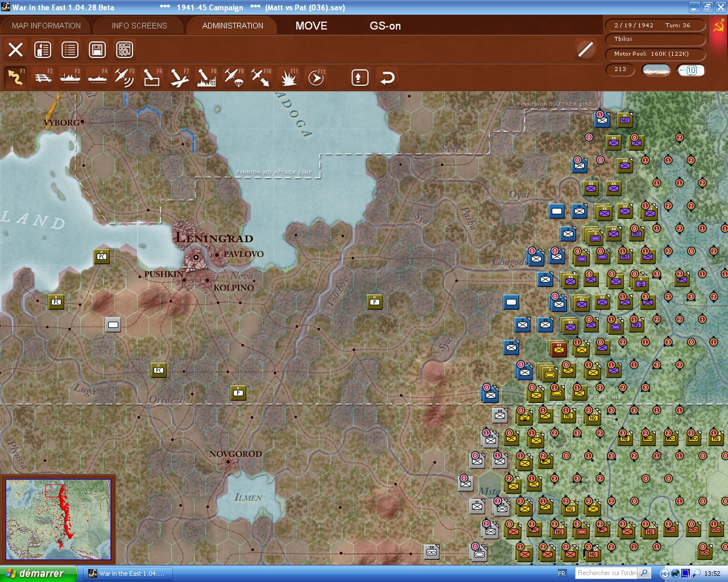Toggle the GS-on ground support setting
This screenshot has height=582, width=728.
(x=385, y=26)
